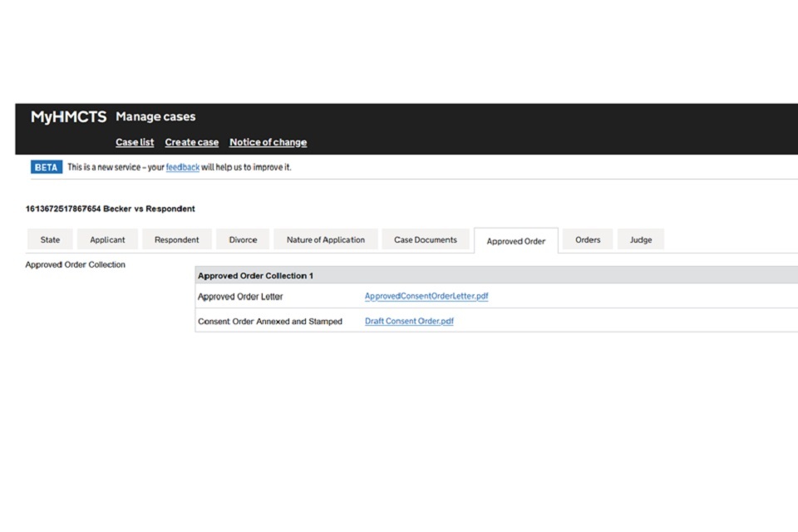Open the Case list page
This screenshot has height=532, width=798.
click(x=135, y=142)
